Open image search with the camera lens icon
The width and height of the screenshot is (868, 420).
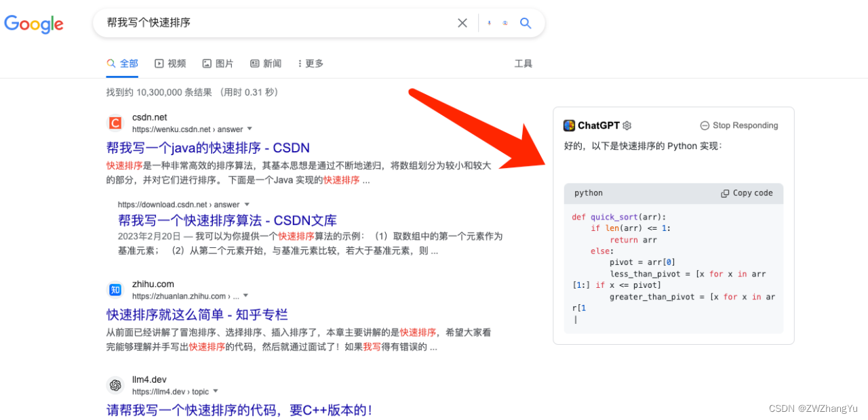click(505, 23)
